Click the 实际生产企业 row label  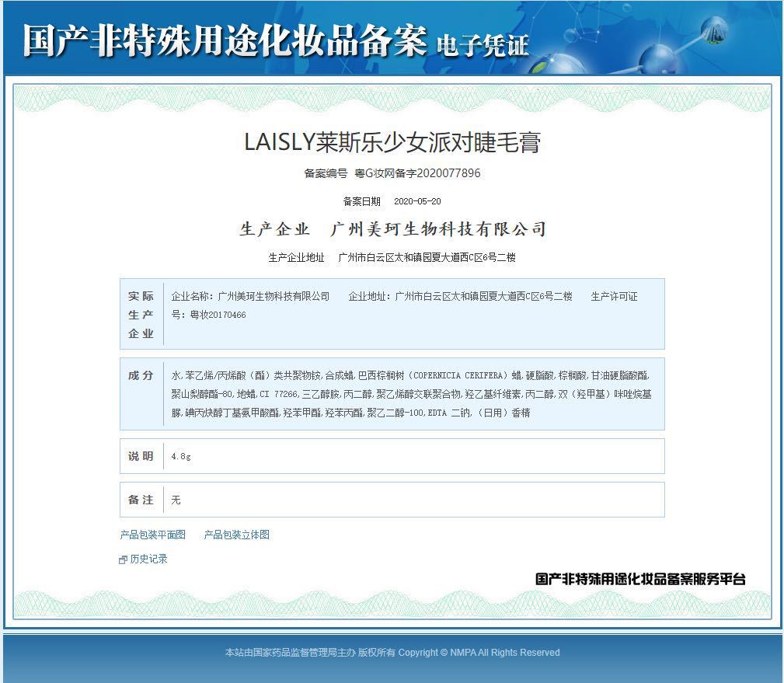tap(141, 315)
